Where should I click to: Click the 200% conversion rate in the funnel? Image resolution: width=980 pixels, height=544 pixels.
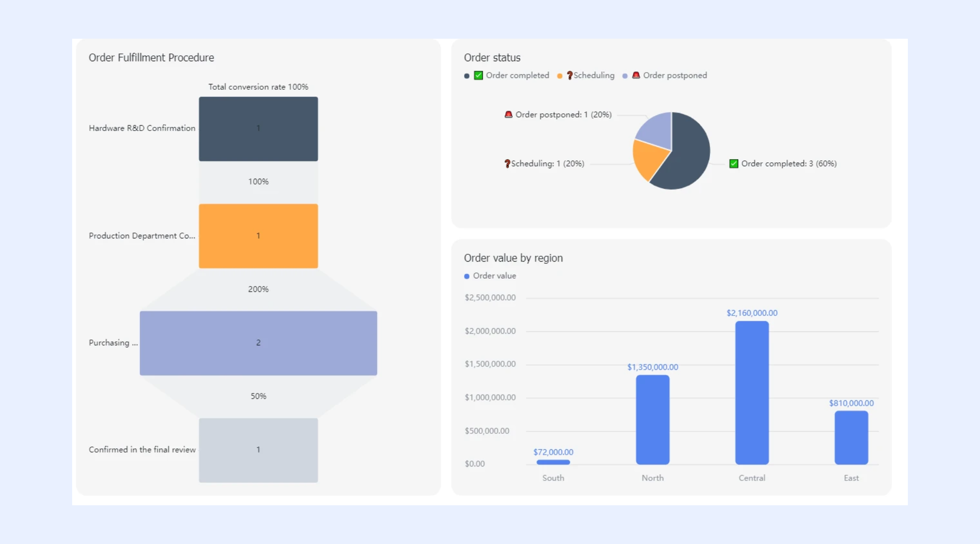pyautogui.click(x=258, y=289)
